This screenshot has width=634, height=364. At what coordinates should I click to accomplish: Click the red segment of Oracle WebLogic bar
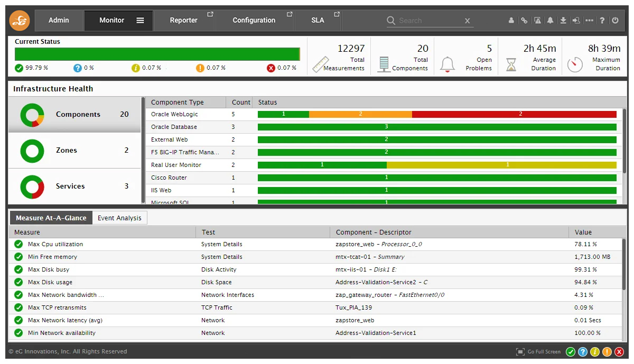pos(514,114)
